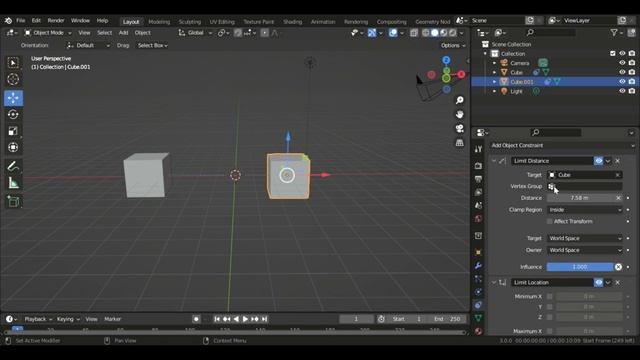Screen dimensions: 640x360
Task: Toggle Collection exclude checkbox
Action: coord(613,53)
